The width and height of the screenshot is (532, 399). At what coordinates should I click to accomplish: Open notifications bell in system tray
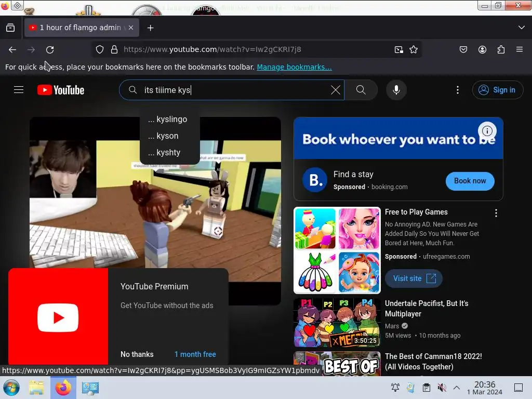pyautogui.click(x=395, y=388)
